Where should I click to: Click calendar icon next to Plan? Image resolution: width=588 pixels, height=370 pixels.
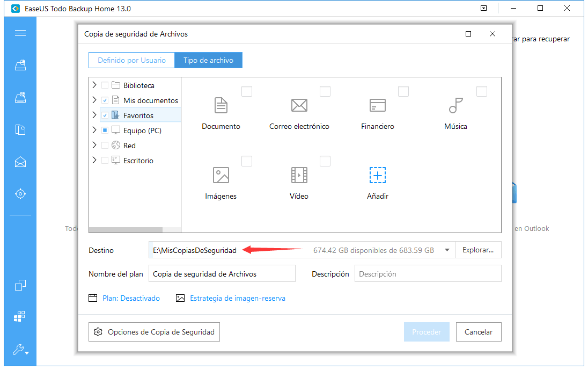click(x=93, y=298)
